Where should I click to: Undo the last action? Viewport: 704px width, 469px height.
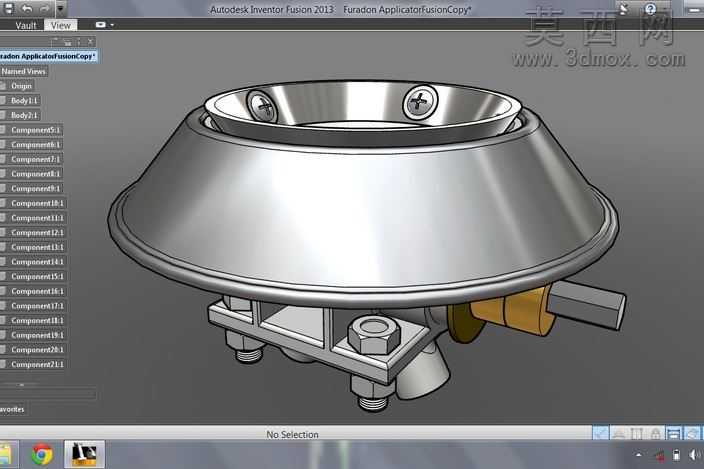tap(26, 9)
